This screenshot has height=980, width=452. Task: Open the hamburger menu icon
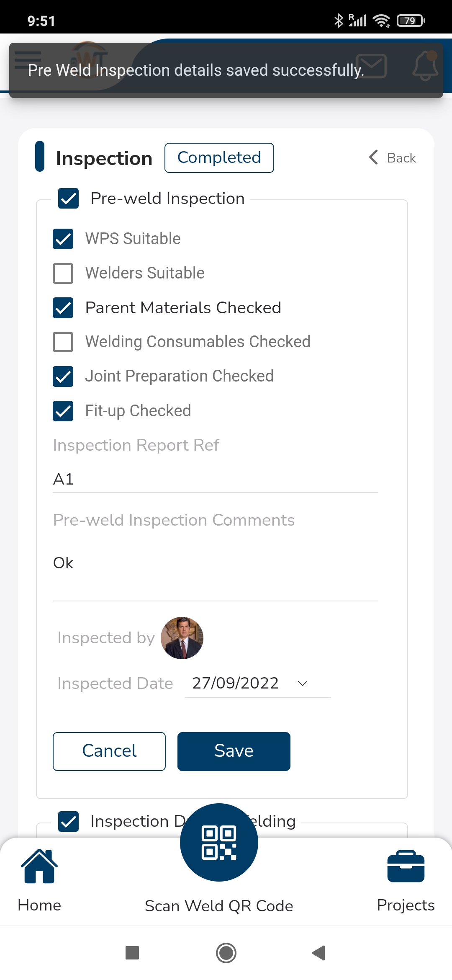[28, 60]
